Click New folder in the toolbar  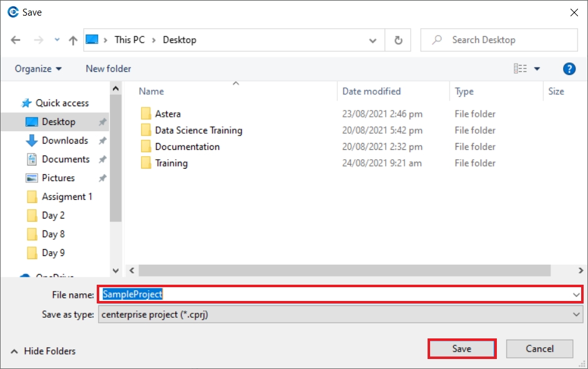click(109, 69)
